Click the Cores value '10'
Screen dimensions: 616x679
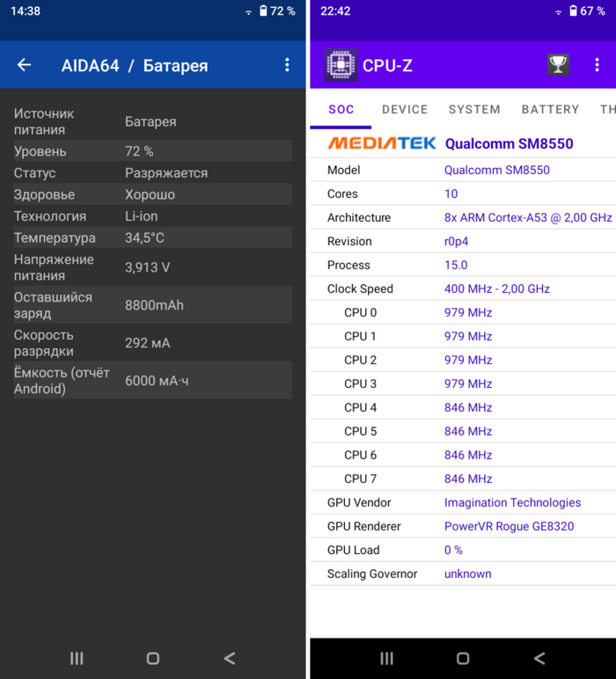pyautogui.click(x=451, y=193)
